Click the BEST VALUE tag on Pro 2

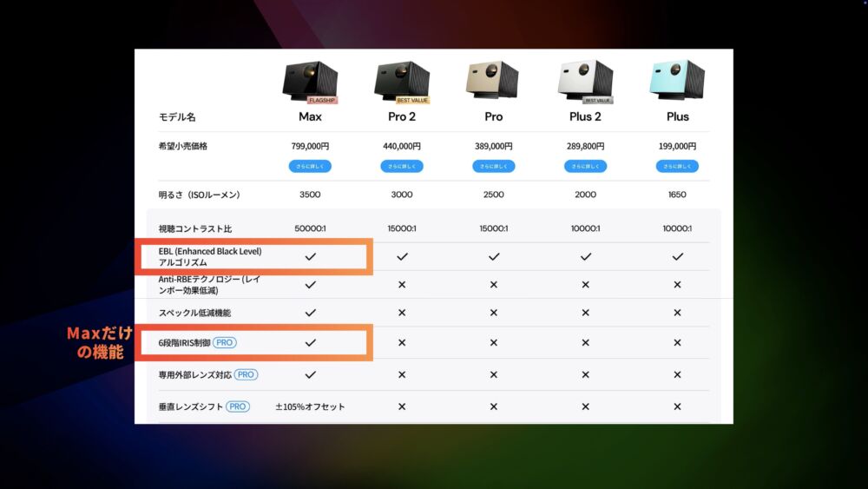click(412, 100)
